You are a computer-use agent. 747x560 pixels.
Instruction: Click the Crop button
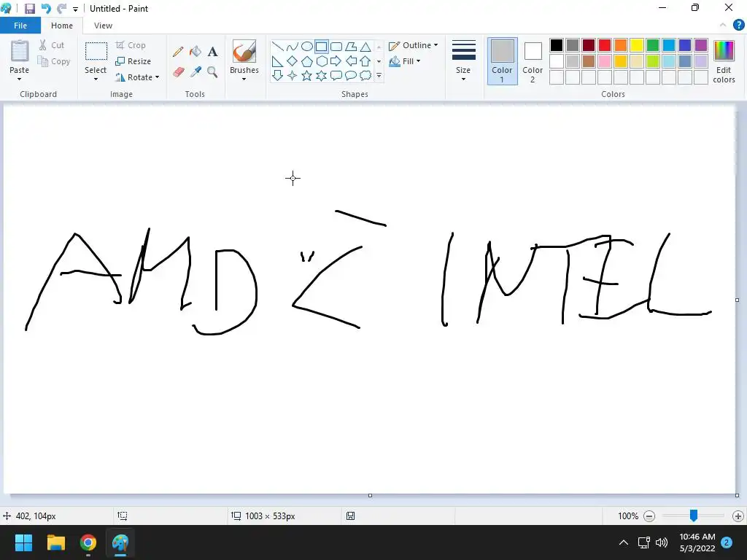coord(131,45)
